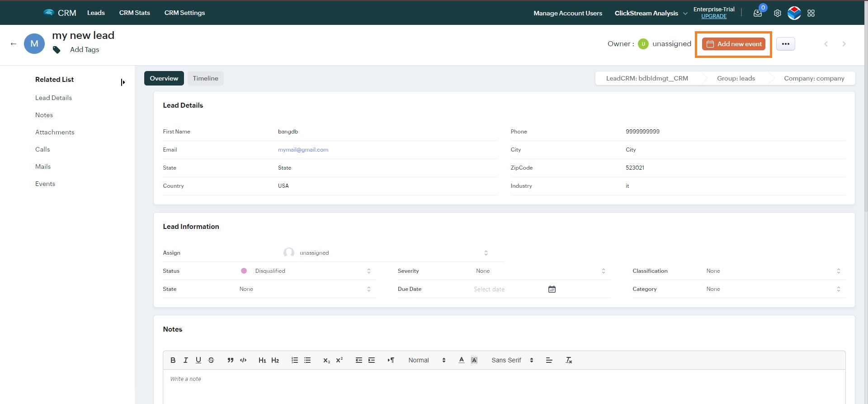Image resolution: width=868 pixels, height=404 pixels.
Task: Click the tag icon beside Add Tags
Action: 57,50
